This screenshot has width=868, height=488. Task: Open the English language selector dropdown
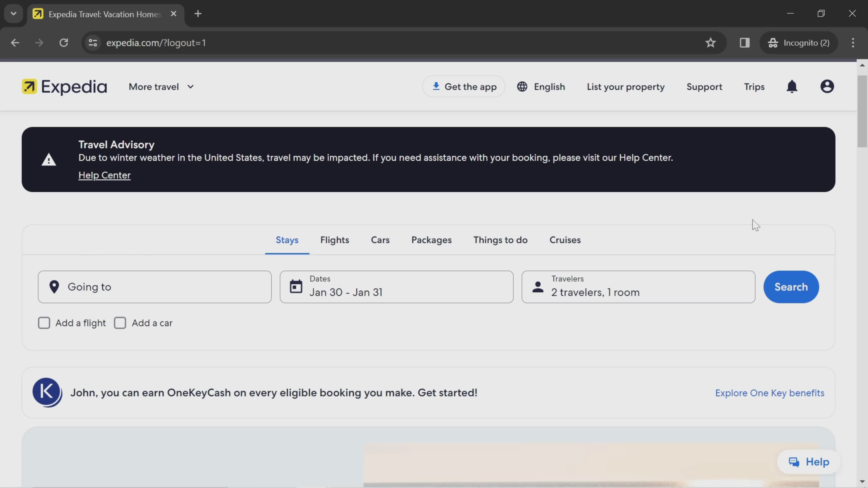(x=541, y=86)
